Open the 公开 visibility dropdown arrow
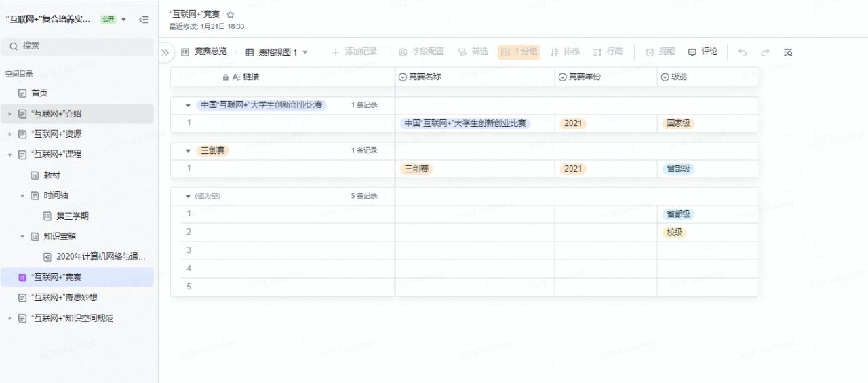The image size is (868, 383). click(123, 20)
